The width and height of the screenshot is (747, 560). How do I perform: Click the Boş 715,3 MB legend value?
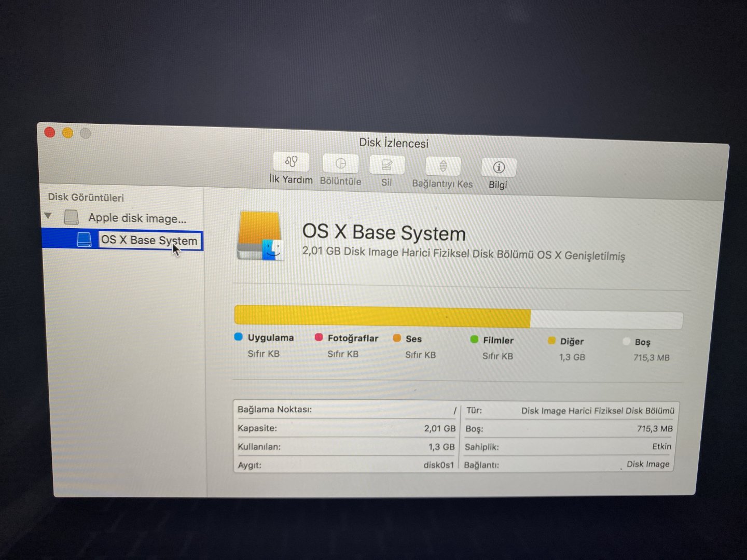(652, 358)
